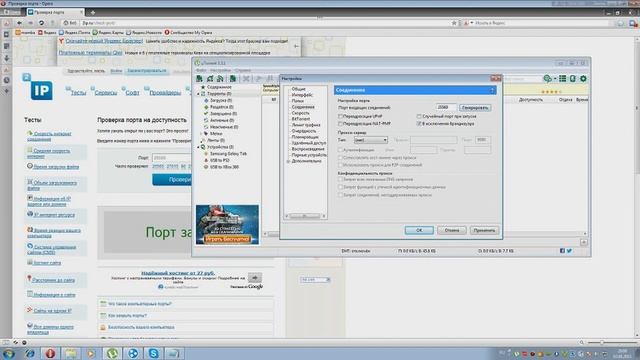The width and height of the screenshot is (640, 360).
Task: Click the Opera Back navigation arrow
Action: [19, 23]
